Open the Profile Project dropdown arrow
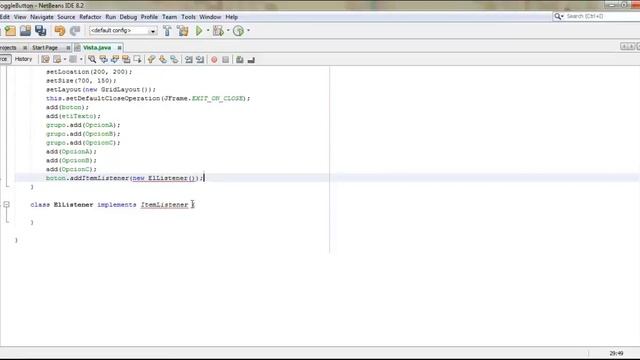Viewport: 640px width, 360px height. [248, 31]
